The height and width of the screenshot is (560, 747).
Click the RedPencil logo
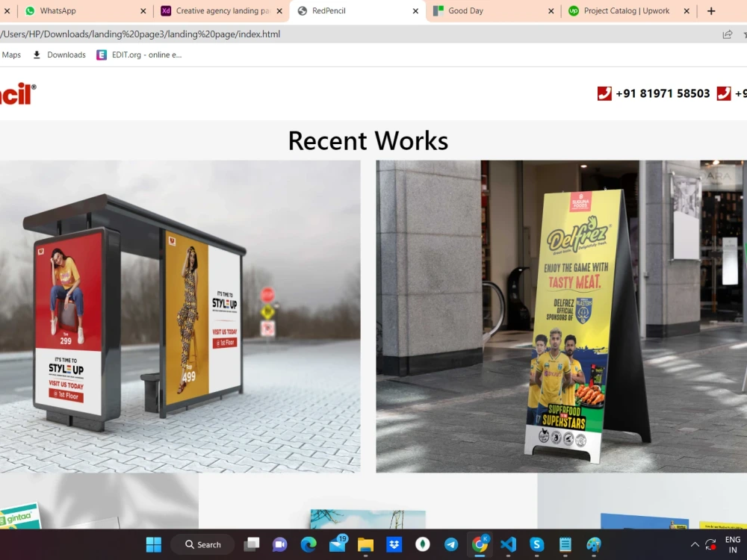pos(17,94)
